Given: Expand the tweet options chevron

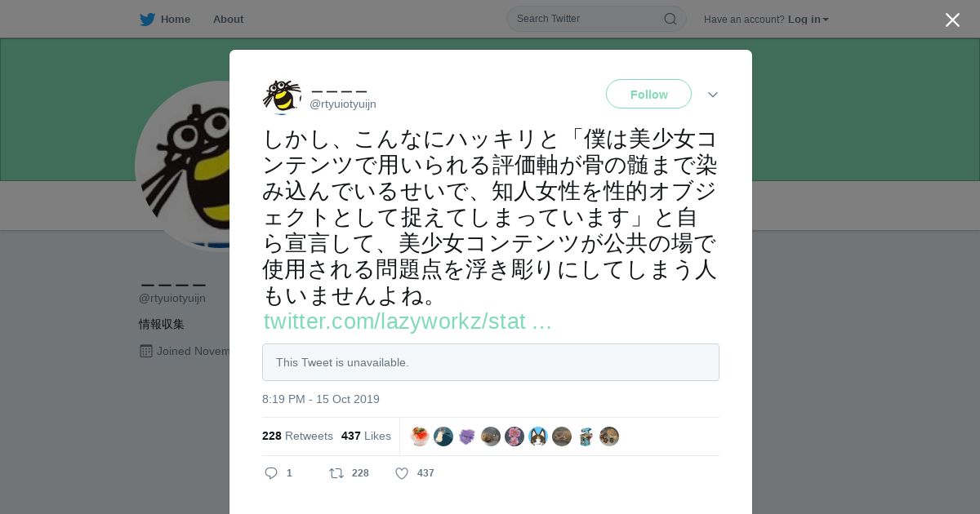Looking at the screenshot, I should coord(713,95).
